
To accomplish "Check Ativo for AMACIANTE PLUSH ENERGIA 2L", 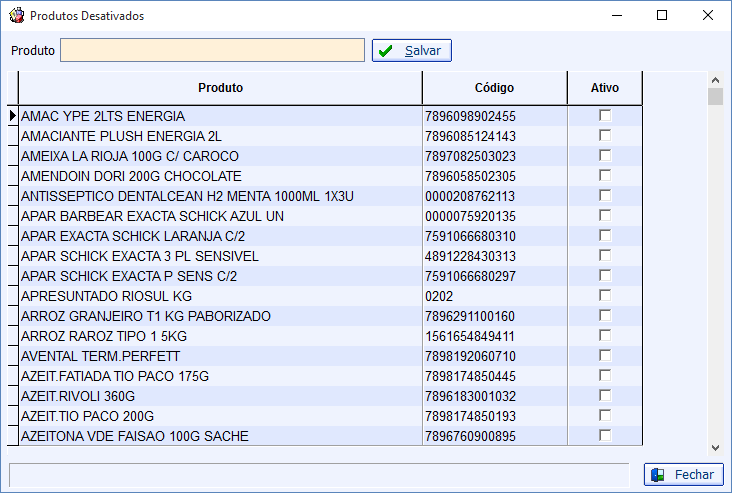I will tap(605, 135).
